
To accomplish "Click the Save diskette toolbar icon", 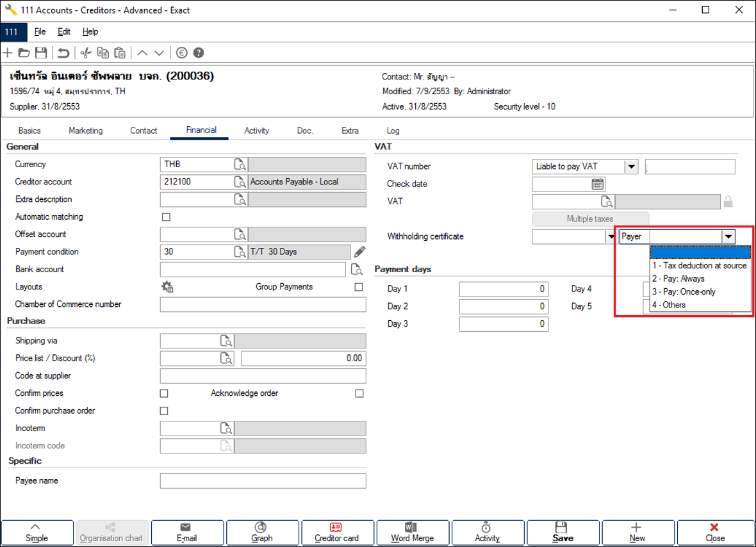I will click(42, 53).
